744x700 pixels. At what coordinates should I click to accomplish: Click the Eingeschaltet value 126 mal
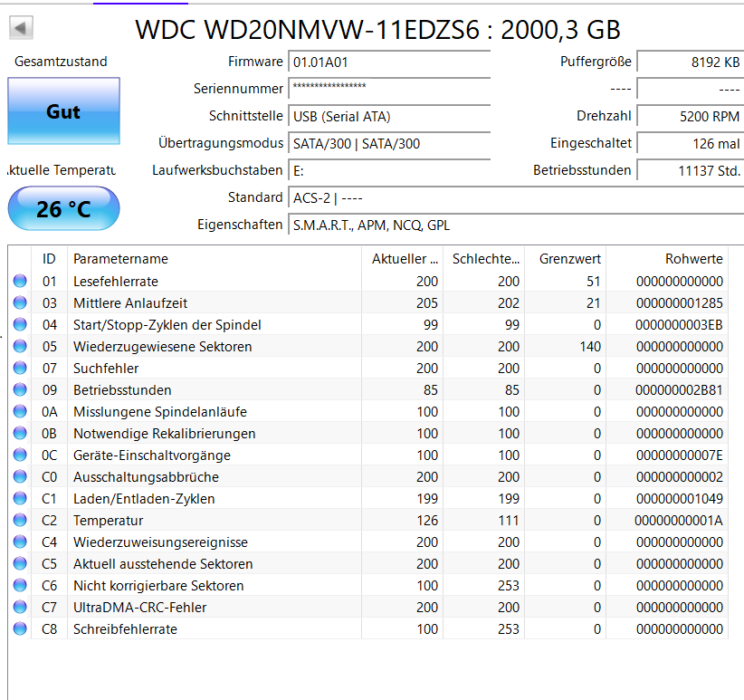tap(691, 143)
